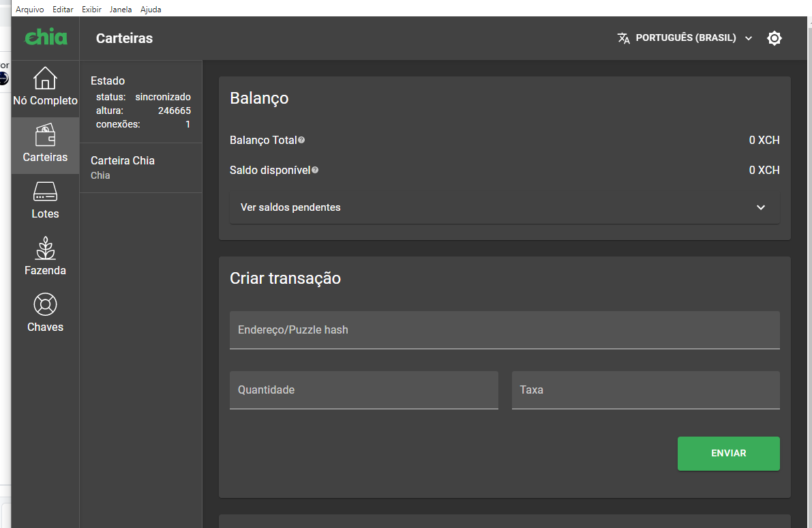Click the altura value 246665
The image size is (812, 528).
(x=174, y=111)
